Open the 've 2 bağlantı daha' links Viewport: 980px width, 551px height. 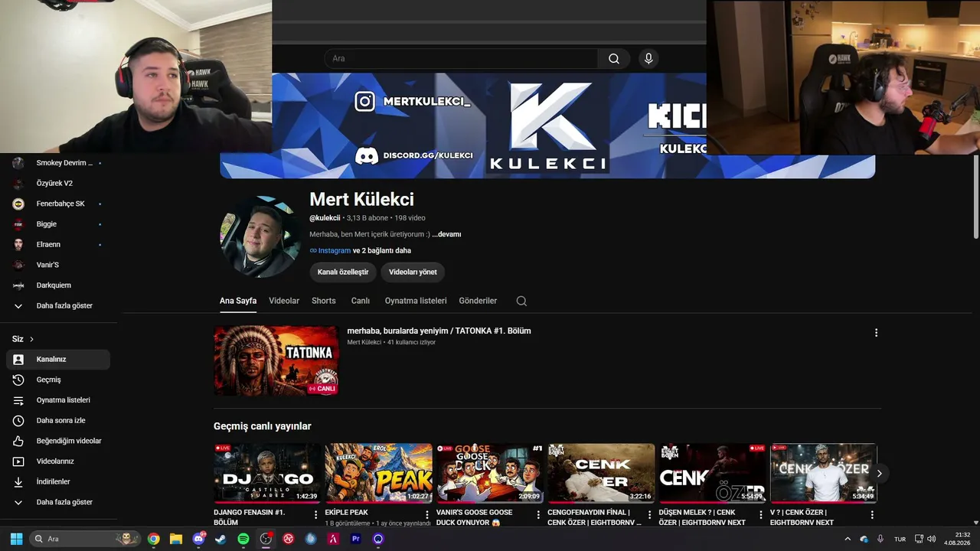point(382,250)
